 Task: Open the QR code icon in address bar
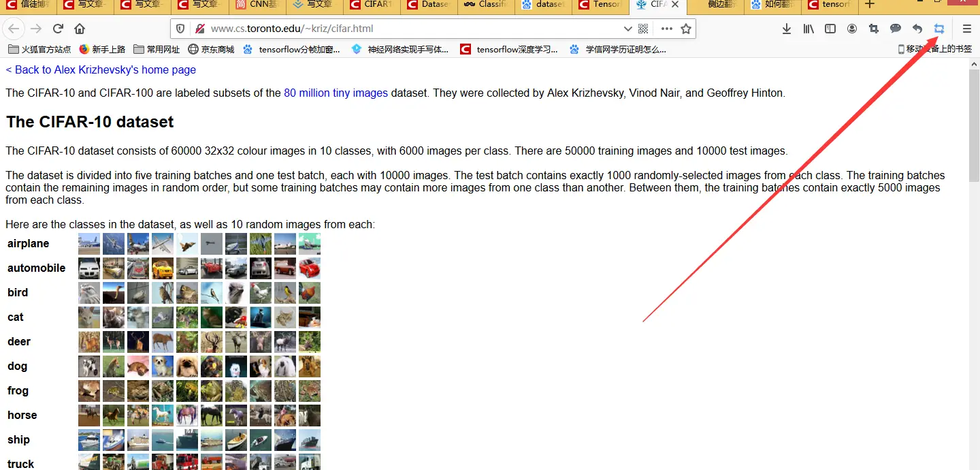point(643,29)
